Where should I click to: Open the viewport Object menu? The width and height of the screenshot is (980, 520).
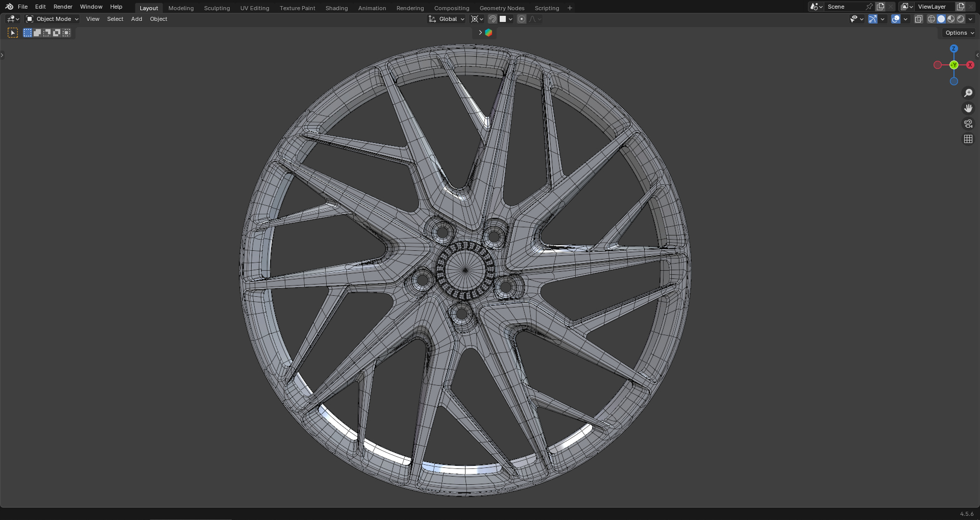tap(158, 19)
